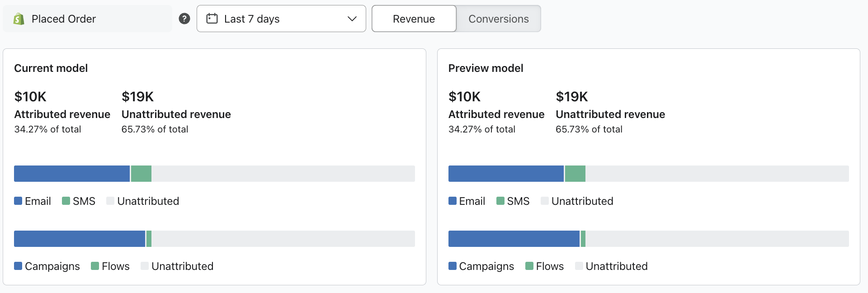Viewport: 868px width, 293px height.
Task: Click Flows legend square in Preview model
Action: point(529,266)
